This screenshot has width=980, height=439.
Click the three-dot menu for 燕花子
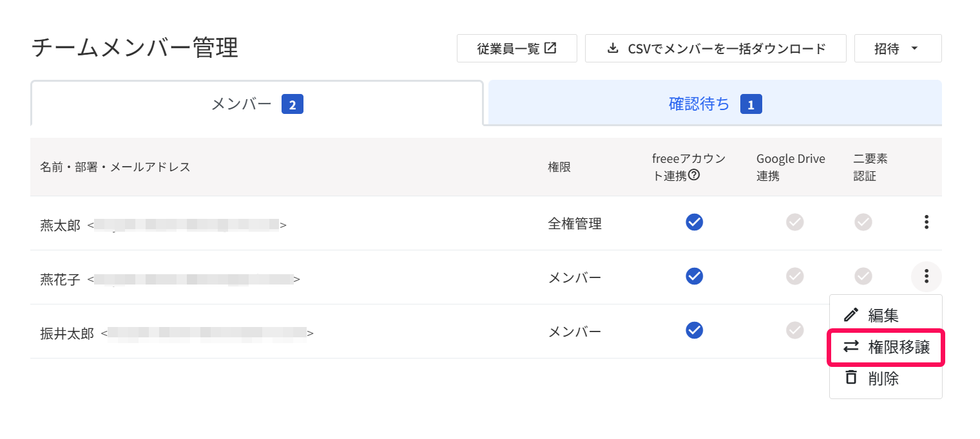click(x=926, y=277)
